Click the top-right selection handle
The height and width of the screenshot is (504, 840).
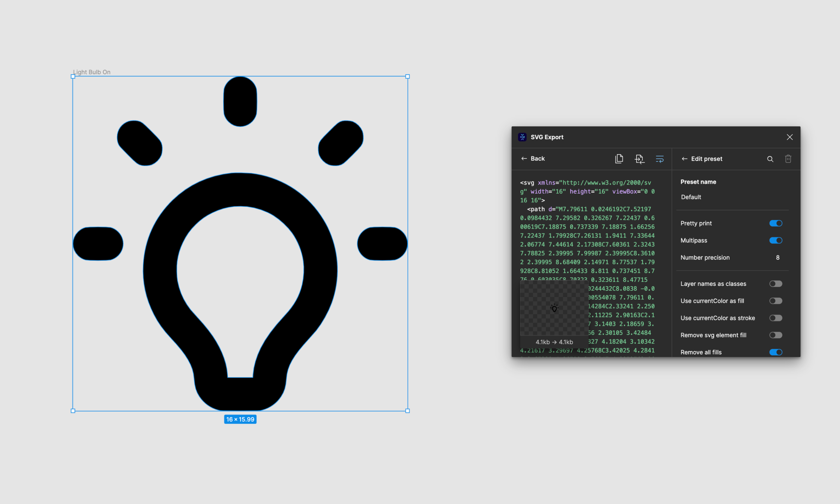[407, 76]
